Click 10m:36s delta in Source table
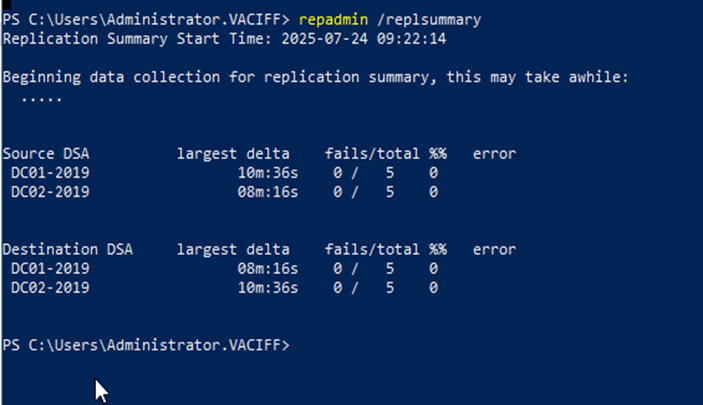Image resolution: width=703 pixels, height=405 pixels. click(261, 173)
